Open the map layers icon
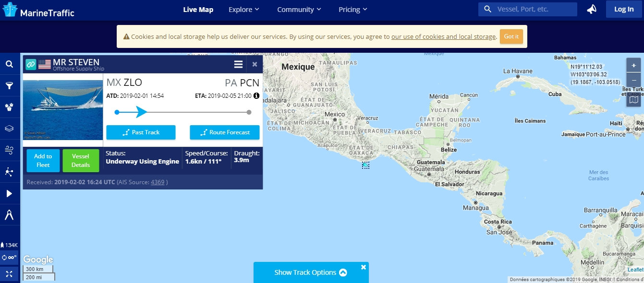The image size is (644, 283). tap(9, 129)
